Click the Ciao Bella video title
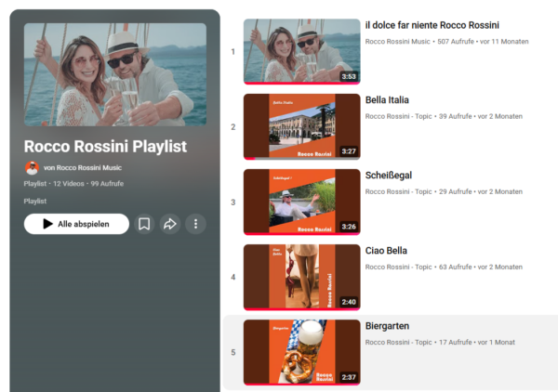 click(386, 251)
